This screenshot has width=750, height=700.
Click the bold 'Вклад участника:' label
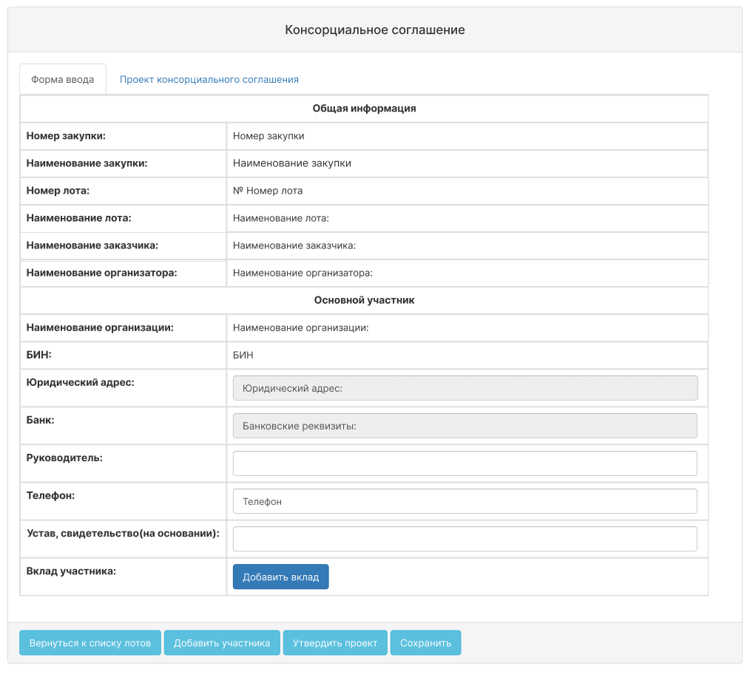(x=71, y=571)
